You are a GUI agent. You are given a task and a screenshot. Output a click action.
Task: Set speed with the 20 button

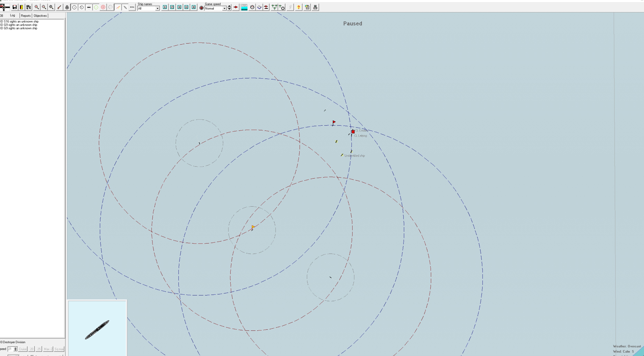pos(32,349)
